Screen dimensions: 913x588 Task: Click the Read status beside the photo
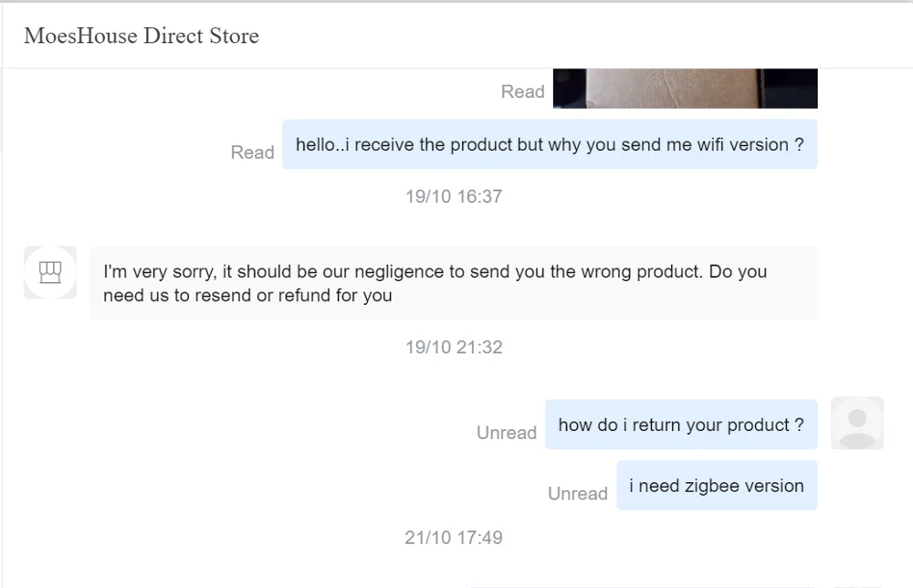click(x=522, y=91)
